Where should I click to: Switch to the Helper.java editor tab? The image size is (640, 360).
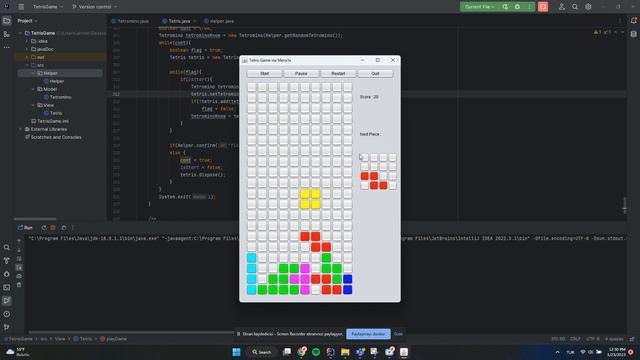point(219,21)
